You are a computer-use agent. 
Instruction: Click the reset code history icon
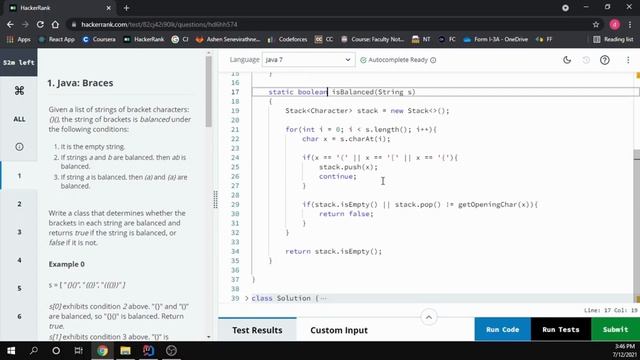[x=586, y=60]
